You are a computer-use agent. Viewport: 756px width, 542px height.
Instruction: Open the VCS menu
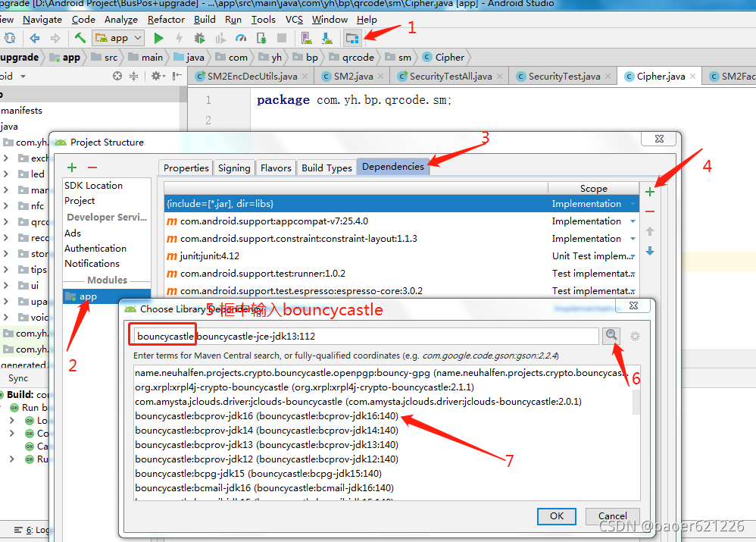pyautogui.click(x=294, y=19)
